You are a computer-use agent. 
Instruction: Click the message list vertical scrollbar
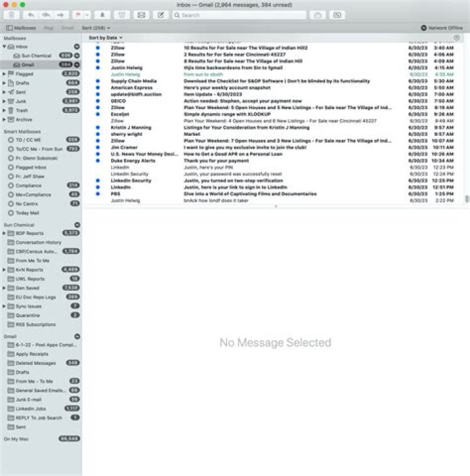pos(467,199)
